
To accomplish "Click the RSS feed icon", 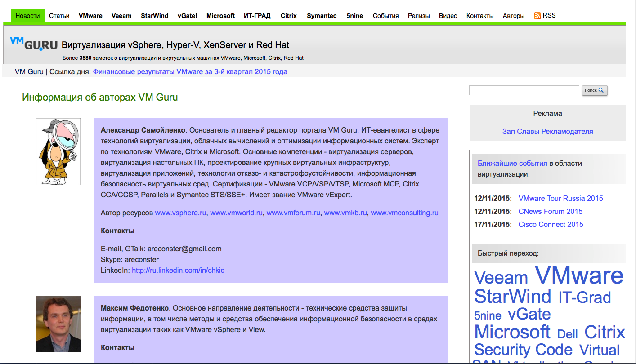I will (x=537, y=16).
